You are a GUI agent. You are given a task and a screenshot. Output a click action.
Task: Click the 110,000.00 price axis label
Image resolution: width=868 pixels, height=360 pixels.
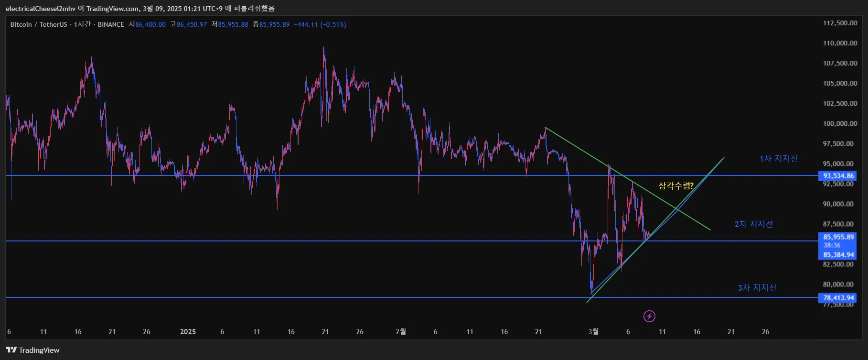(840, 43)
